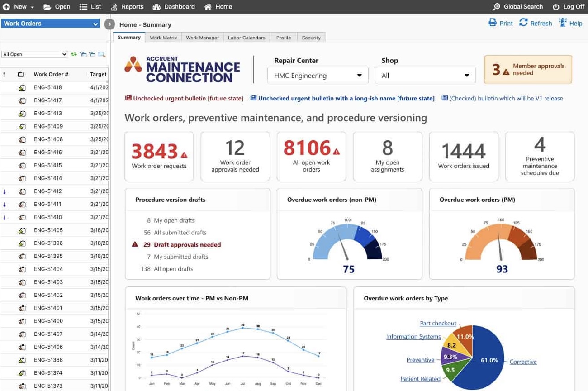Go to Home in the top toolbar
Viewport: 588px width, 391px height.
pos(218,7)
